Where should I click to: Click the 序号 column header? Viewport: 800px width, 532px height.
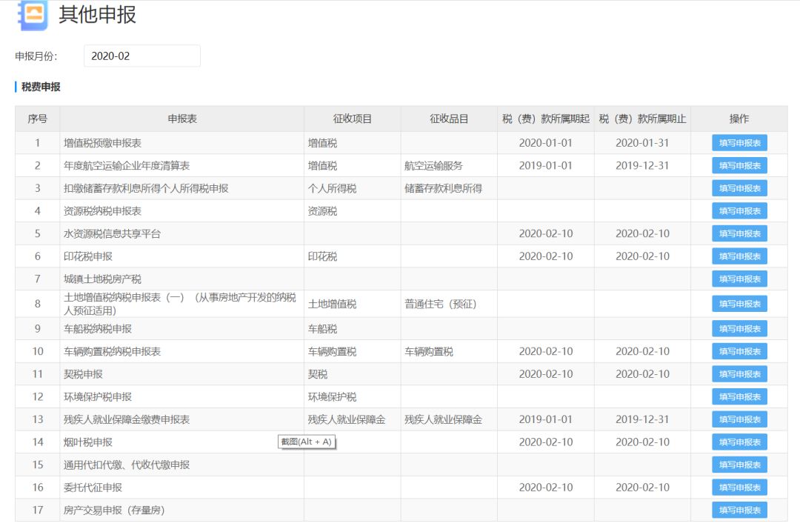point(37,119)
